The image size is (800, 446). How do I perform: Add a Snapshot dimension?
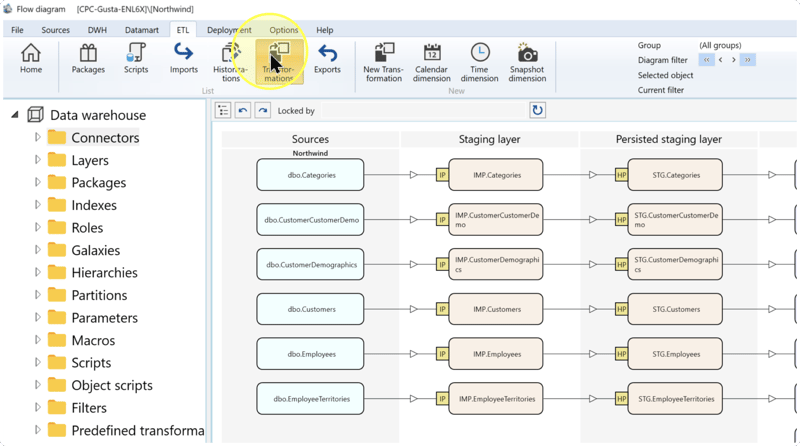[527, 62]
